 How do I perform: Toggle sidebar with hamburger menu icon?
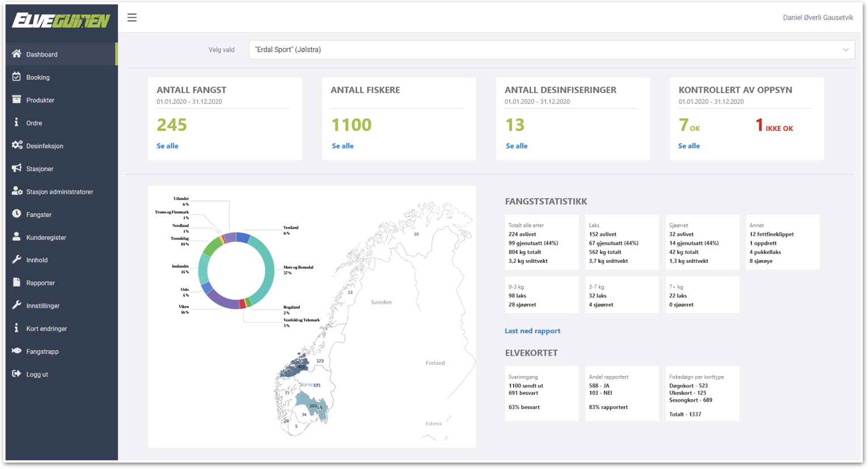tap(132, 18)
